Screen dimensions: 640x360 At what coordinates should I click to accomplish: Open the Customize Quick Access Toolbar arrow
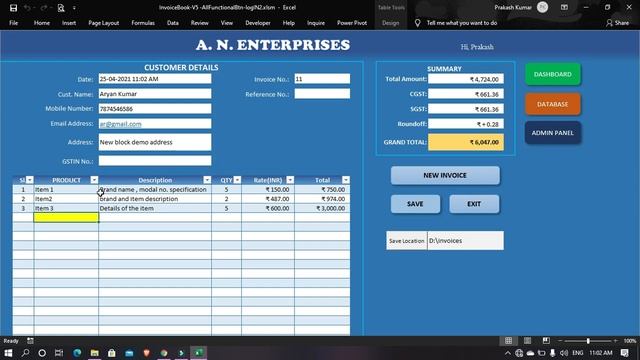click(x=74, y=8)
